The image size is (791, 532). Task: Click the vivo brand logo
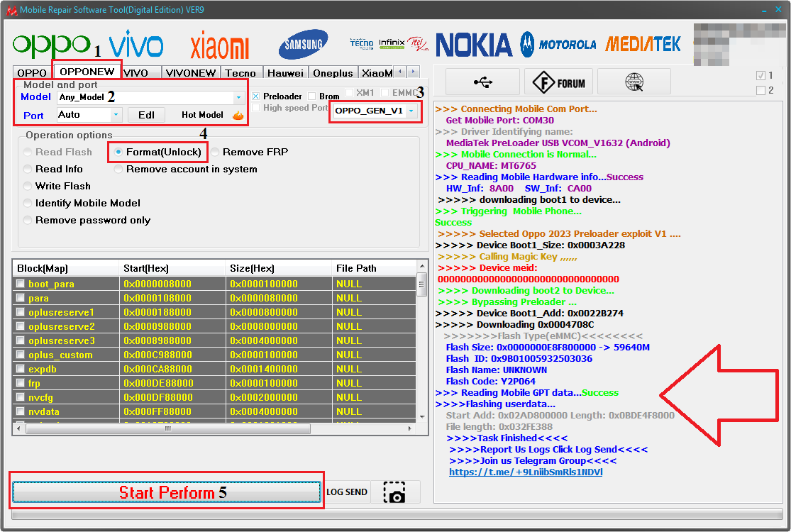point(136,43)
